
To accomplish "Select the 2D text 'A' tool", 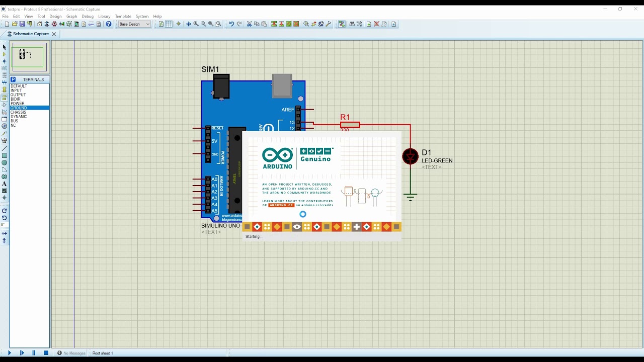I will [x=5, y=184].
